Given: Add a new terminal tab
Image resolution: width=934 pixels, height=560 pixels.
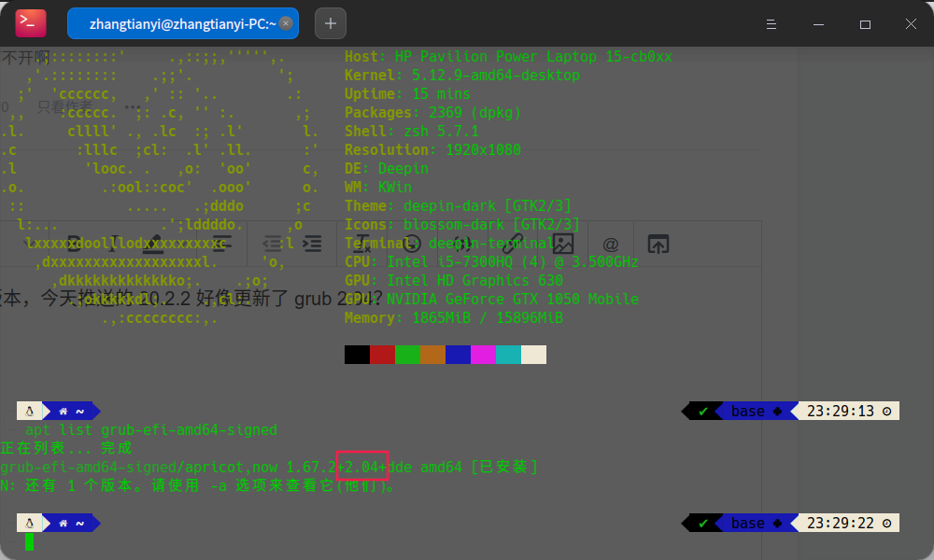Looking at the screenshot, I should tap(331, 23).
